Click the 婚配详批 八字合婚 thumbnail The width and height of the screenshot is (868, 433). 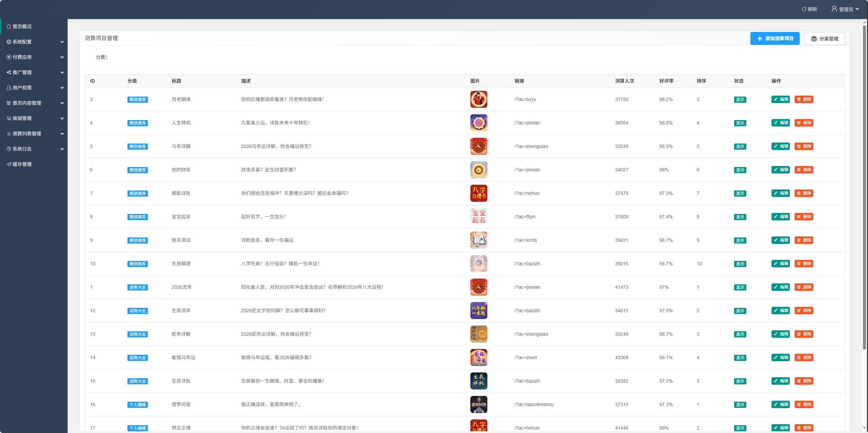click(x=479, y=193)
